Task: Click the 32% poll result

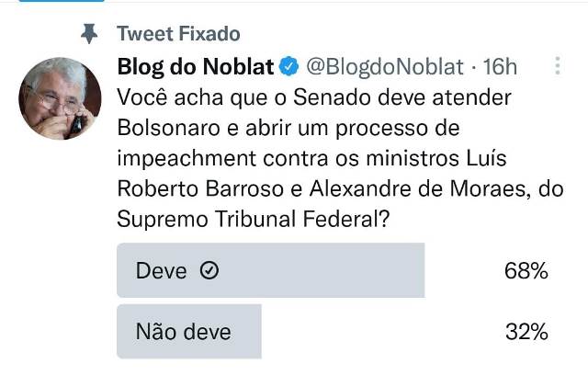Action: click(526, 332)
